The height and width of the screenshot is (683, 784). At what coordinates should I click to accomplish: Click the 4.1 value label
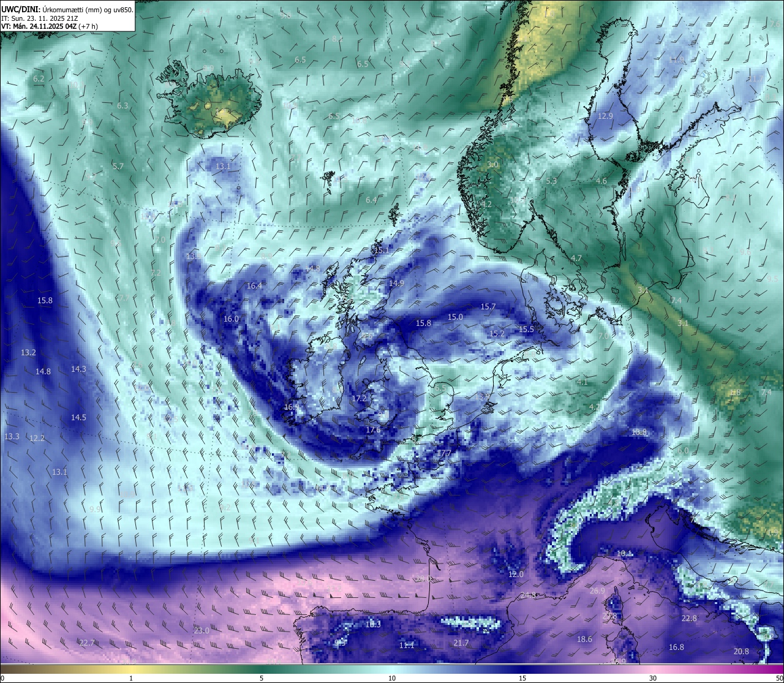pyautogui.click(x=582, y=382)
